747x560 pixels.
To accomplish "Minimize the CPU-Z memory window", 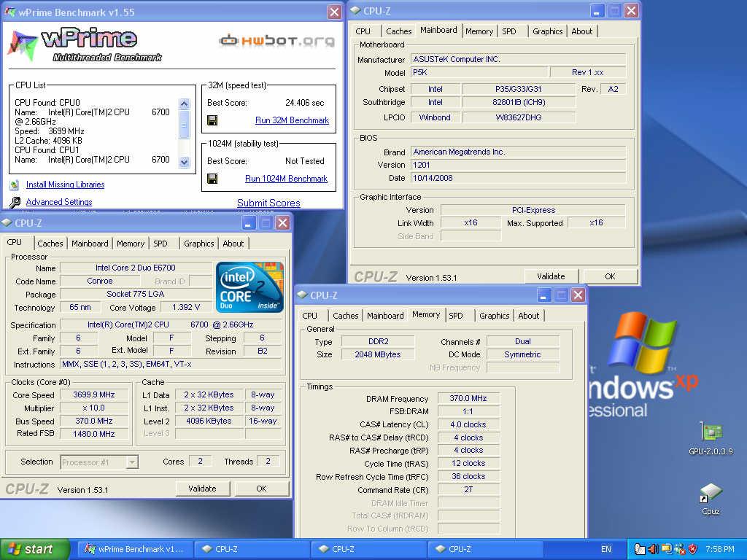I will (544, 295).
